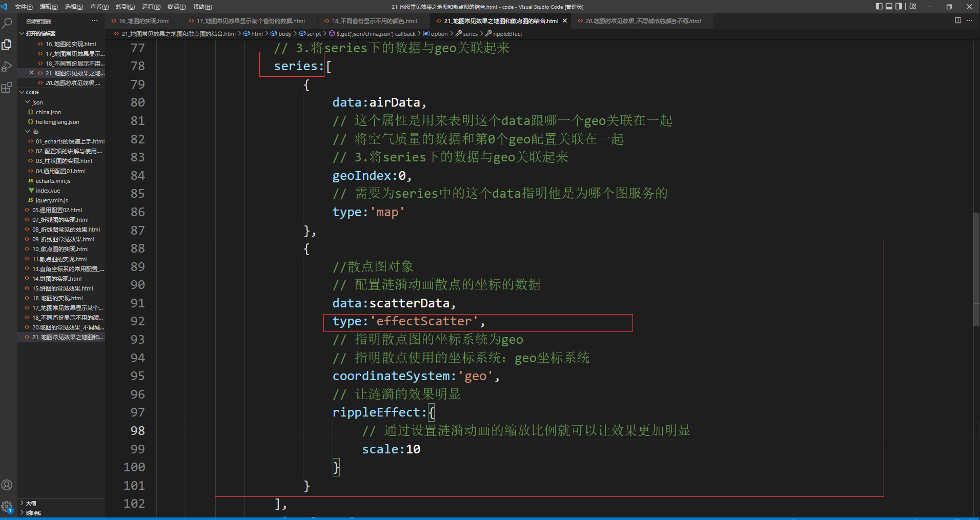Open the 帮助(H) menu
The width and height of the screenshot is (980, 520).
click(202, 7)
